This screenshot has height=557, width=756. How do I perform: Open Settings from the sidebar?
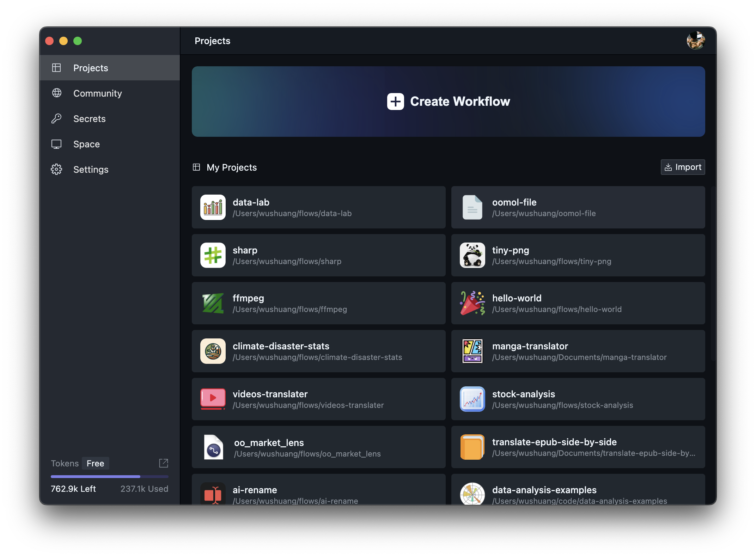[x=91, y=170]
